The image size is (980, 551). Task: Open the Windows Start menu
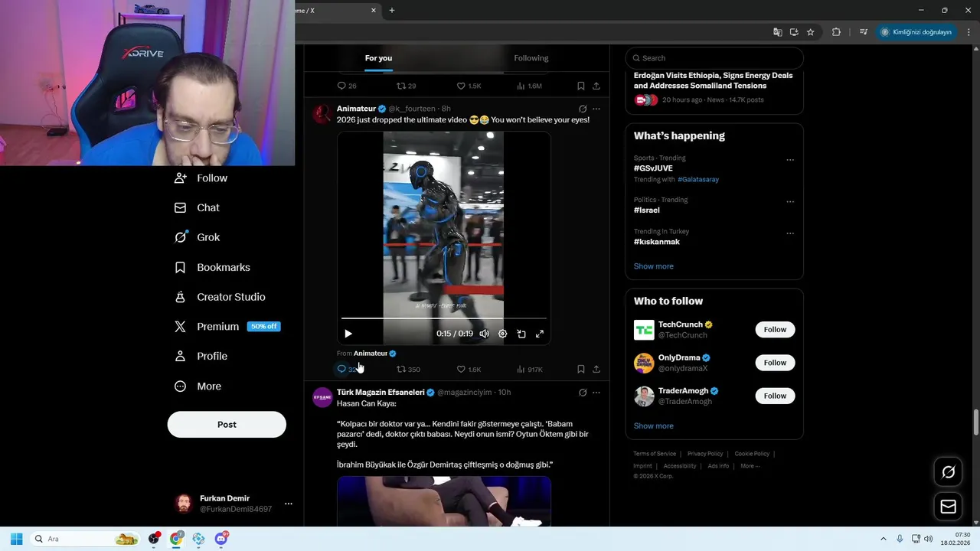click(16, 539)
